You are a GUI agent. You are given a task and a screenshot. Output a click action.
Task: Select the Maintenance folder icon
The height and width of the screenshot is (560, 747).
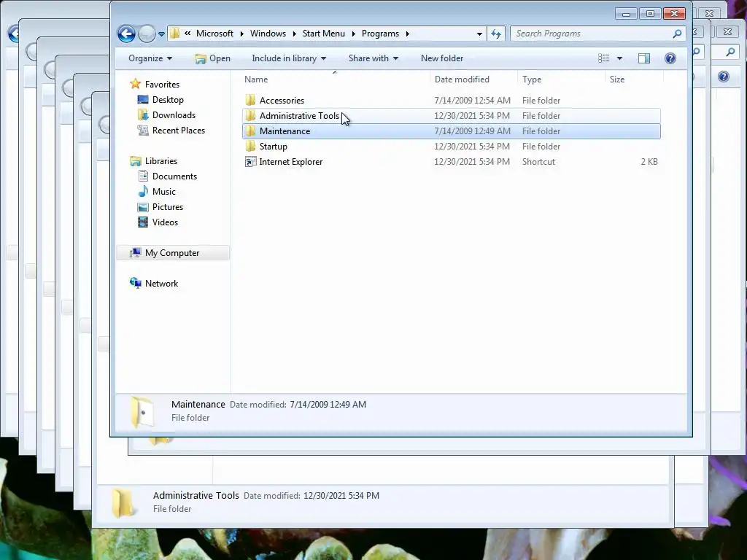pyautogui.click(x=251, y=131)
